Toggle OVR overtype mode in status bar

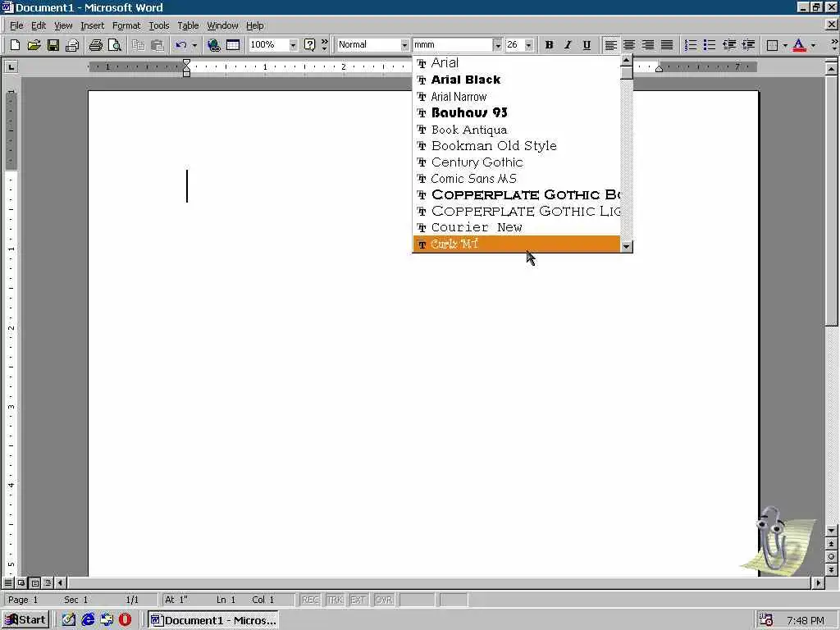pyautogui.click(x=384, y=600)
